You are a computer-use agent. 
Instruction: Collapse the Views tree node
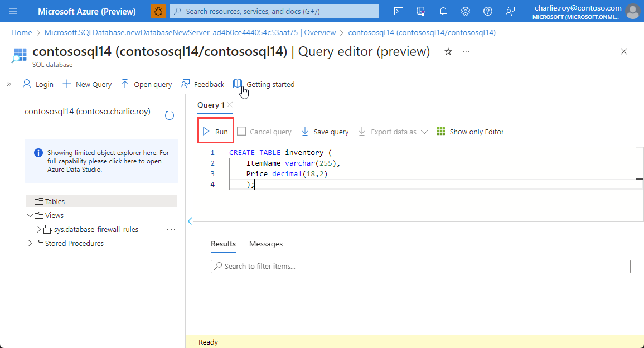click(30, 215)
